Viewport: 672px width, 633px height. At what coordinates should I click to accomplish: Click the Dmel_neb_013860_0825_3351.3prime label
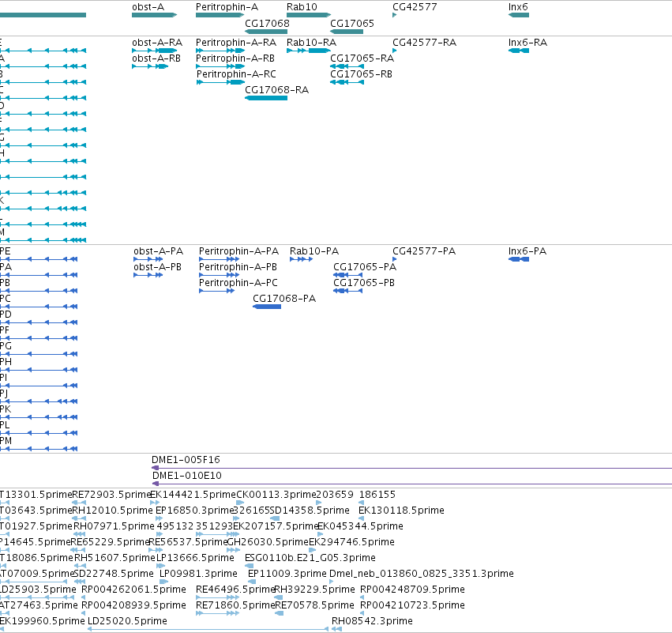point(422,574)
